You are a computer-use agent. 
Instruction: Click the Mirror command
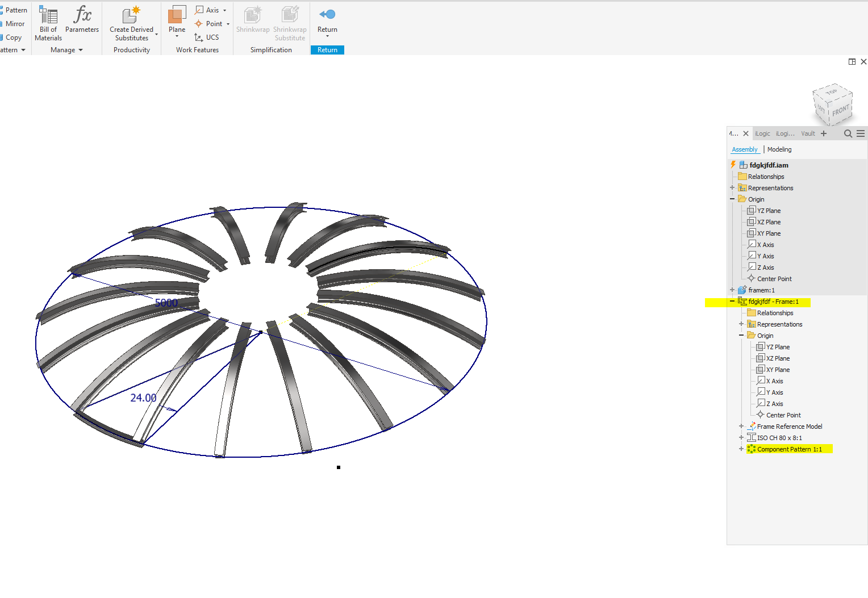click(12, 24)
